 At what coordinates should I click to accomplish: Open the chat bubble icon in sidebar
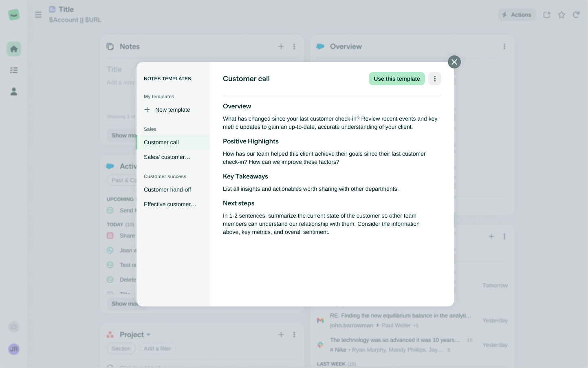(x=14, y=327)
